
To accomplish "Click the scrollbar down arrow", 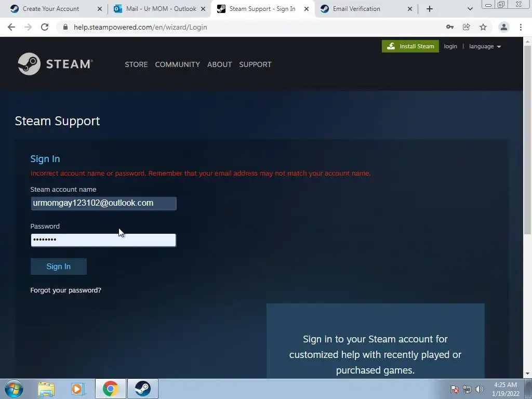I will click(527, 374).
